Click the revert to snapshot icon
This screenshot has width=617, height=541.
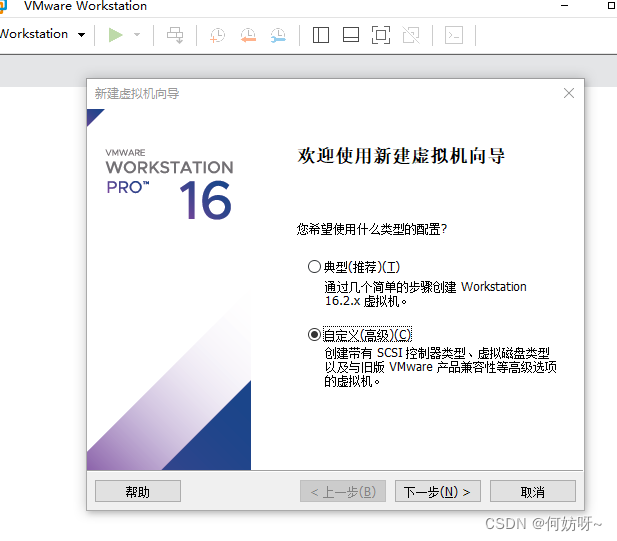248,35
